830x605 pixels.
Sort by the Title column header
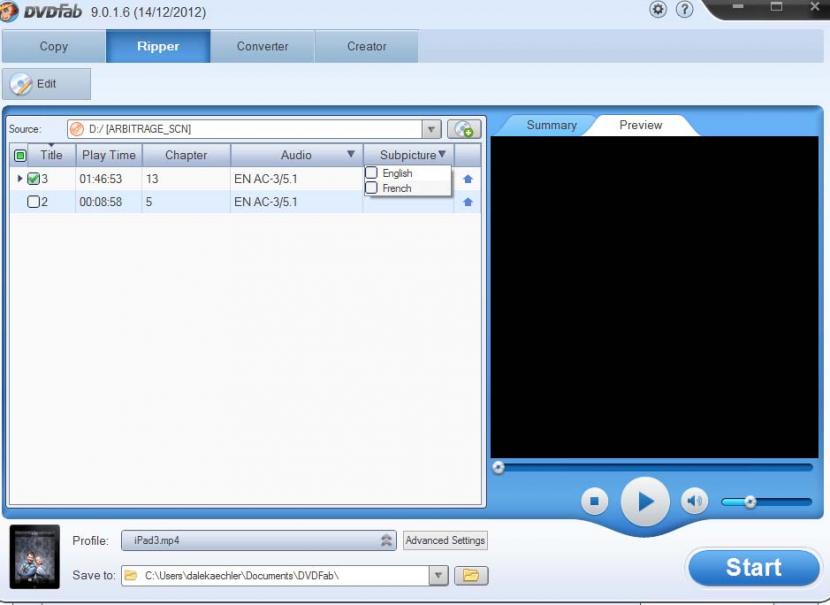(51, 155)
